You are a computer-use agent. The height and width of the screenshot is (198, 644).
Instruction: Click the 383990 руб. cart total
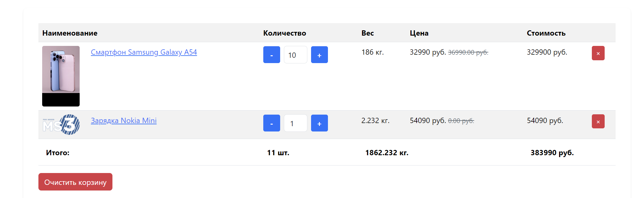[552, 153]
